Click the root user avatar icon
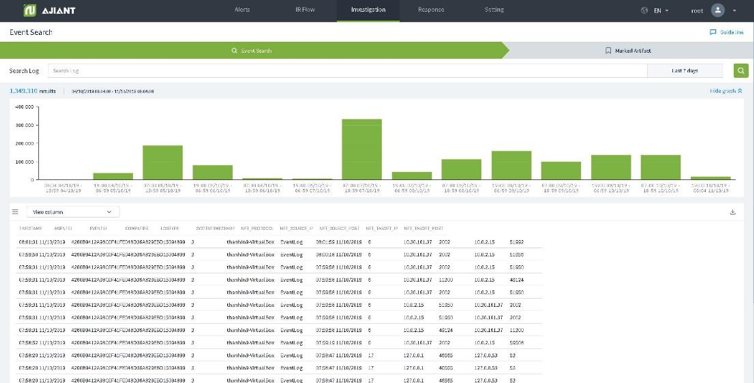Screen dimensions: 754x383 click(x=717, y=10)
